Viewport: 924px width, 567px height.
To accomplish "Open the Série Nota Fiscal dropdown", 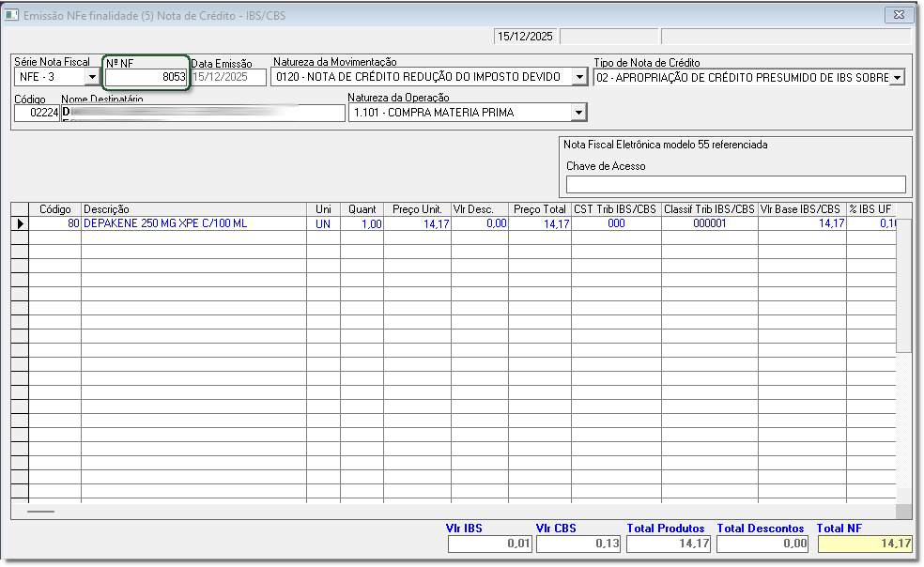I will pos(92,77).
